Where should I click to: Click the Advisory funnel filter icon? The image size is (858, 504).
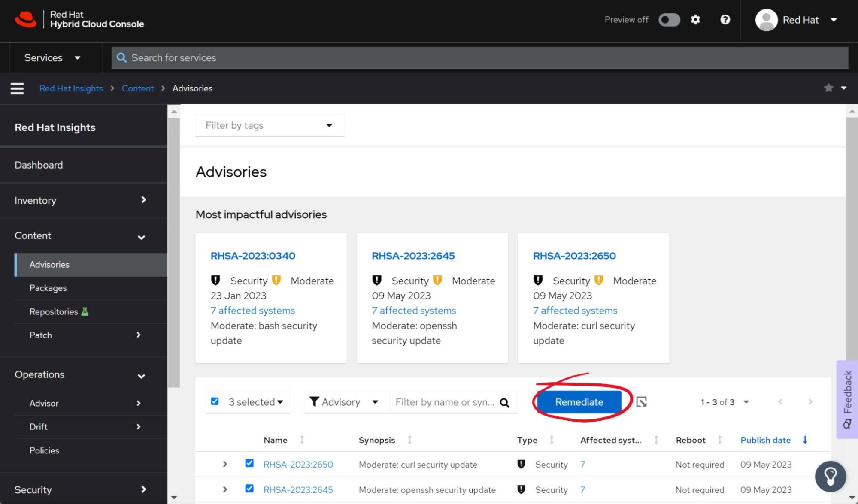pos(314,402)
